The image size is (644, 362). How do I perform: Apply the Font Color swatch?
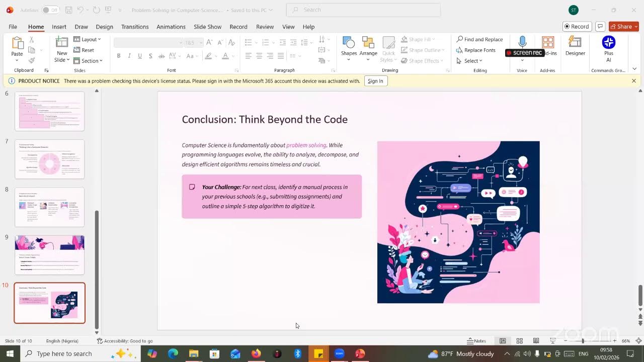[225, 56]
